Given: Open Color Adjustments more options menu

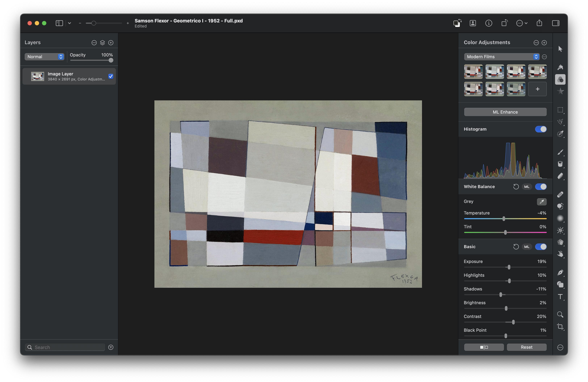Looking at the screenshot, I should pyautogui.click(x=536, y=43).
